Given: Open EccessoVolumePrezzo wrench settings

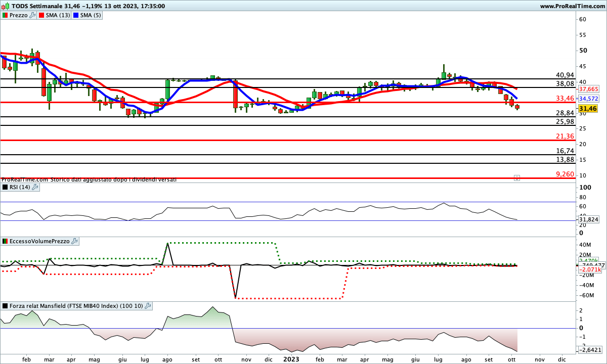Looking at the screenshot, I should [74, 242].
